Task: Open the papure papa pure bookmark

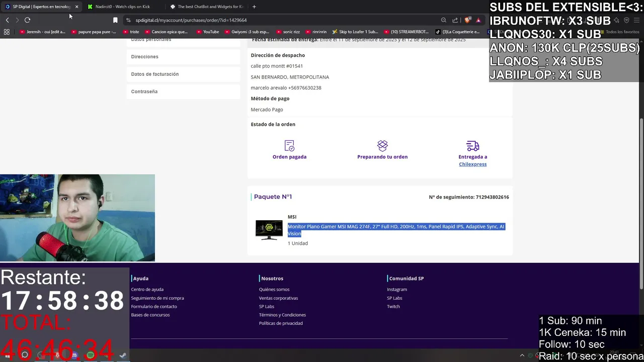Action: coord(94,32)
